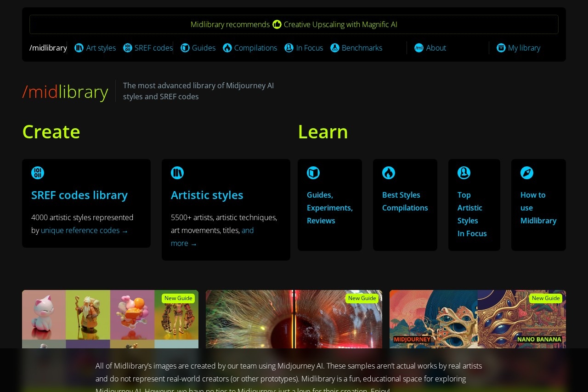
Task: Click the /midlibrary home link
Action: click(48, 48)
